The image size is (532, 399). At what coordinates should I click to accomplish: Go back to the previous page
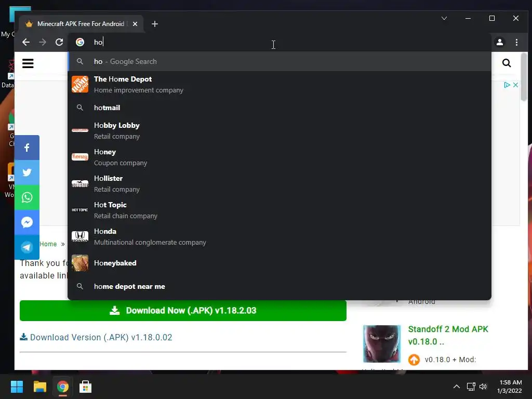tap(26, 42)
